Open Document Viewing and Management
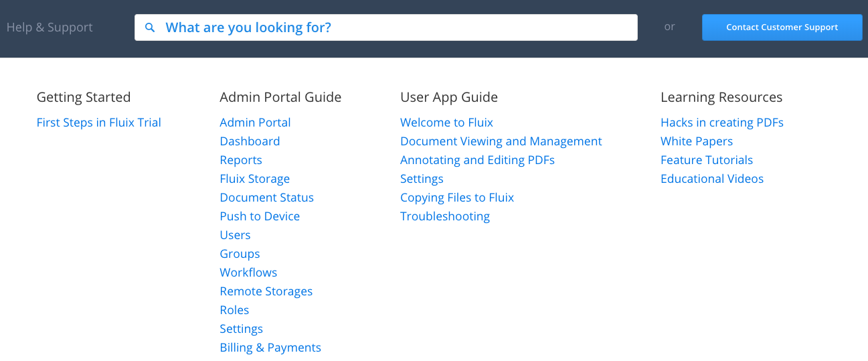This screenshot has width=868, height=361. pos(501,141)
